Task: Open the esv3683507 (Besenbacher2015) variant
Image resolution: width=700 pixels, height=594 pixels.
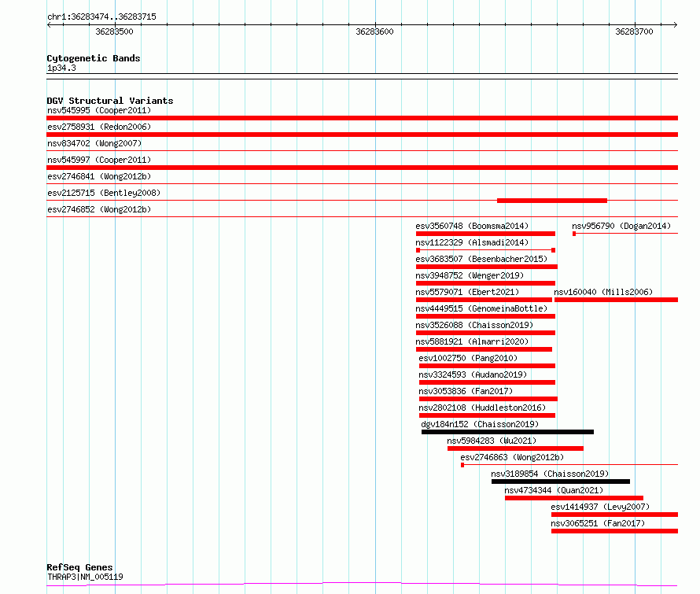Action: pos(481,259)
